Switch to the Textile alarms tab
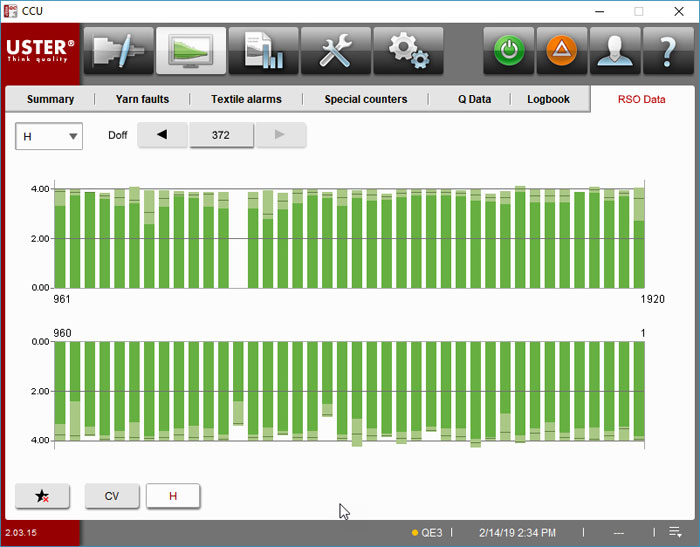The height and width of the screenshot is (547, 700). [246, 99]
